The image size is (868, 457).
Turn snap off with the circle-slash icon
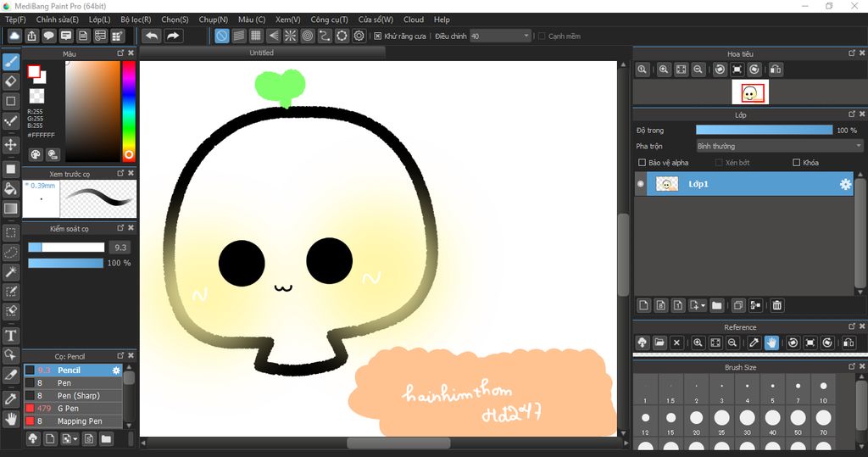coord(221,36)
